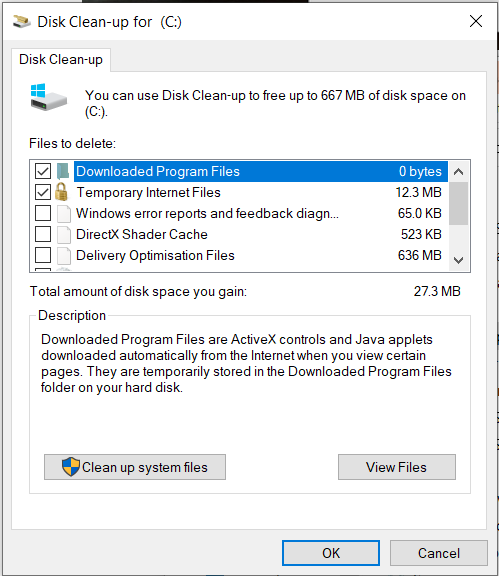Click the Disk Clean-up title bar drive icon

22,22
